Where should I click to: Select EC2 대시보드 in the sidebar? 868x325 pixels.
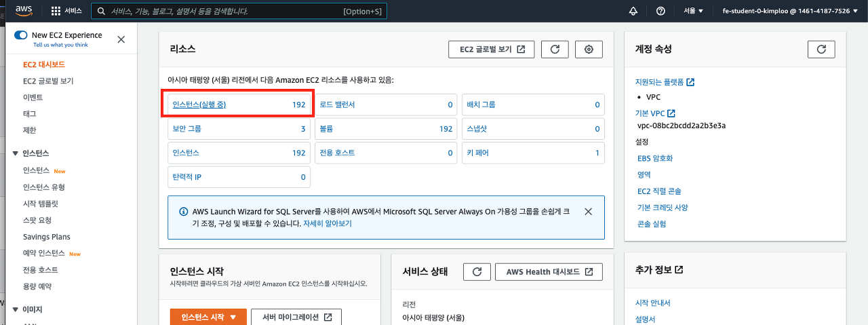coord(44,64)
